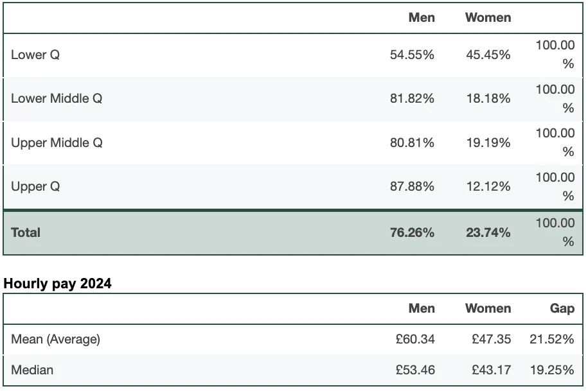The width and height of the screenshot is (588, 391).
Task: Click the Total row label
Action: (26, 232)
